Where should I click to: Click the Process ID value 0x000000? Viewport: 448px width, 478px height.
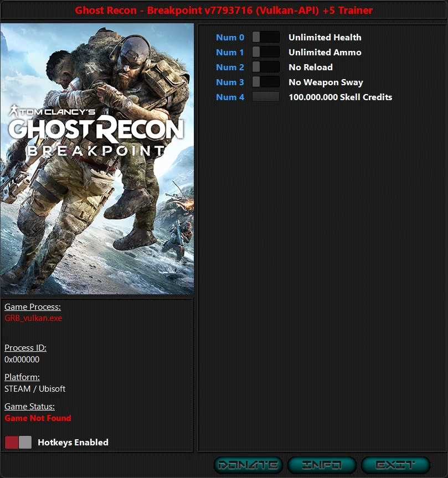click(x=21, y=359)
